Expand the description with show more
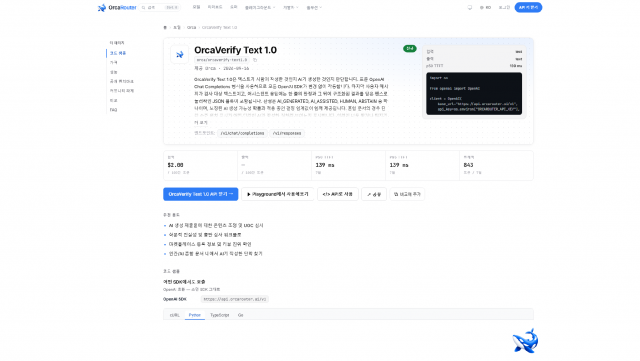640x361 pixels. tap(200, 123)
